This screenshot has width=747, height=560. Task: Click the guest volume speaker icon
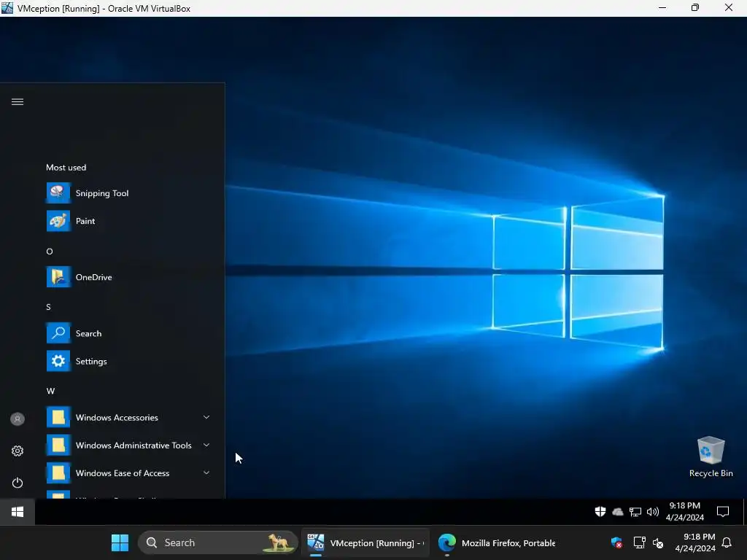click(x=653, y=512)
